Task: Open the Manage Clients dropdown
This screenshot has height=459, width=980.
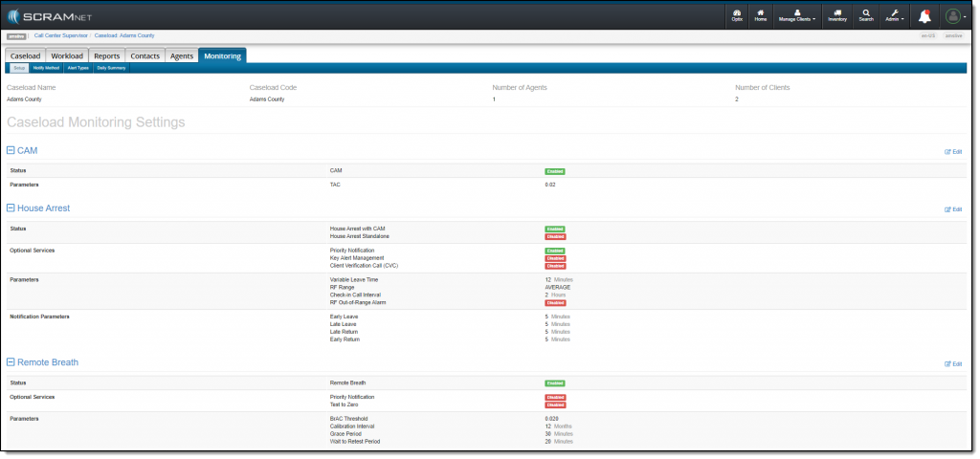Action: coord(796,15)
